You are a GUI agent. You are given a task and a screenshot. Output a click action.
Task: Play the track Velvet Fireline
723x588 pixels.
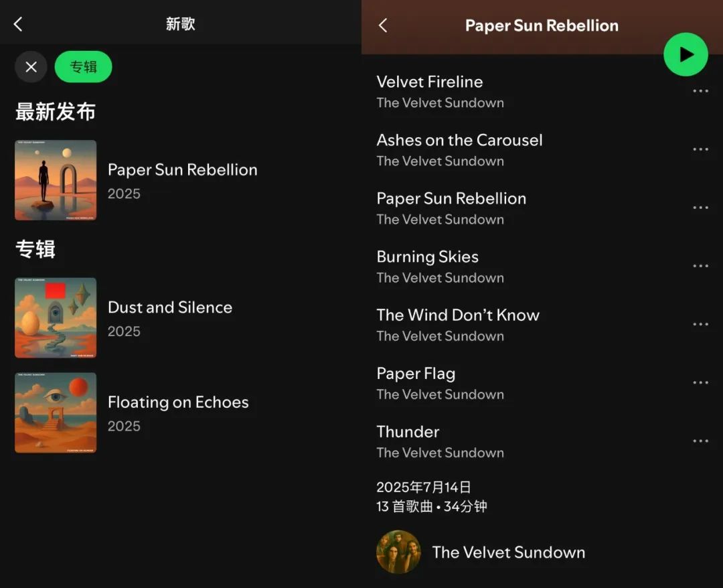[x=530, y=91]
